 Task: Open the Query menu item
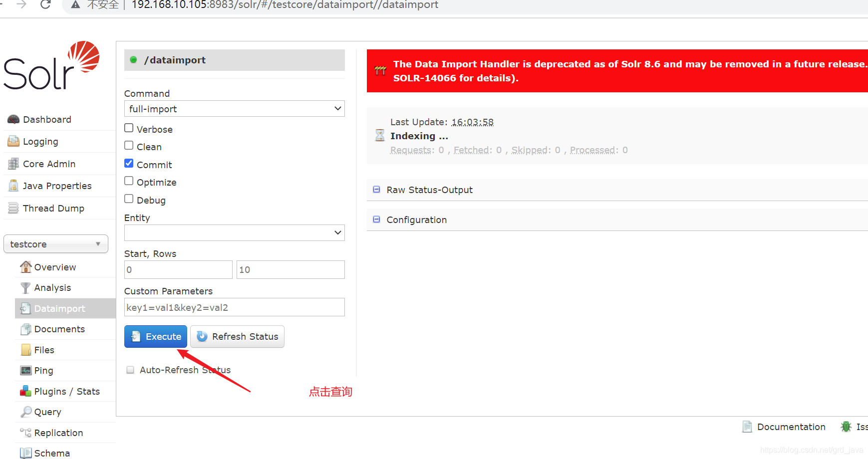47,412
